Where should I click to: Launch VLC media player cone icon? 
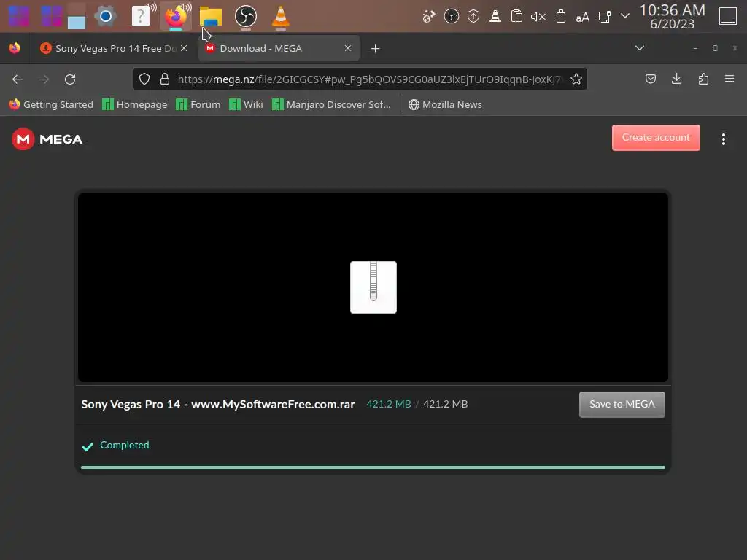[x=281, y=16]
